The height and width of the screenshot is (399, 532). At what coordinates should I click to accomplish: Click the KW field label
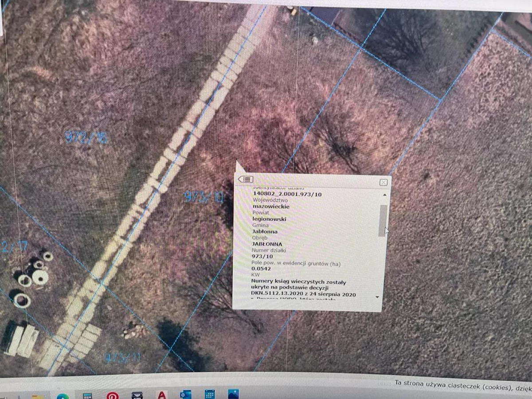255,275
